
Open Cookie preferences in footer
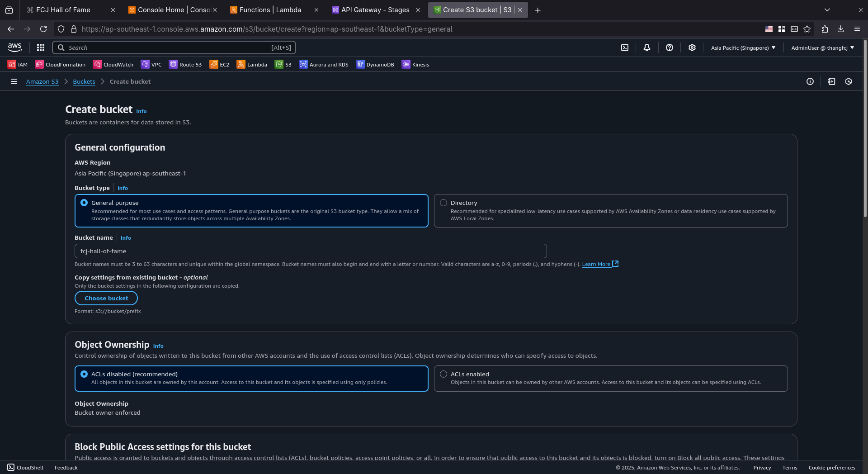coord(832,468)
